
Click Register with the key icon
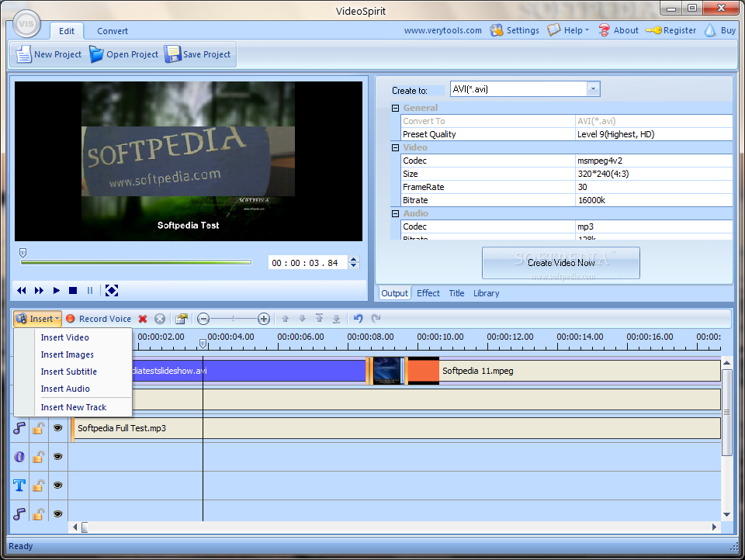[x=670, y=30]
